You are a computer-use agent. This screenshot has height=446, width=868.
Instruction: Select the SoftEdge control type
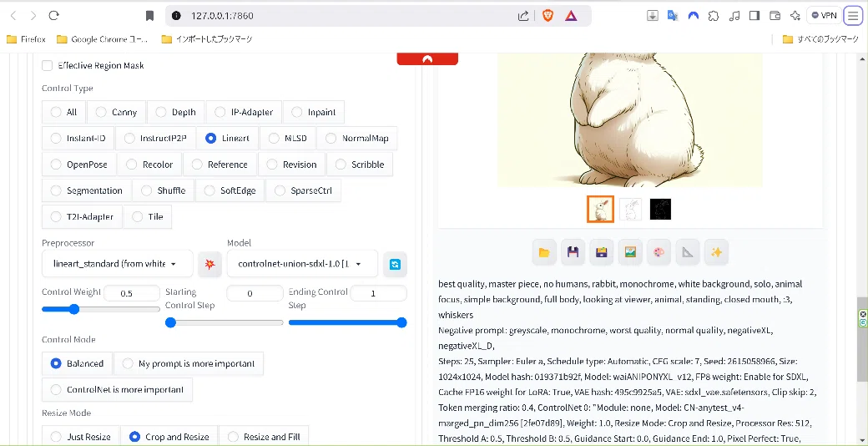click(x=230, y=190)
